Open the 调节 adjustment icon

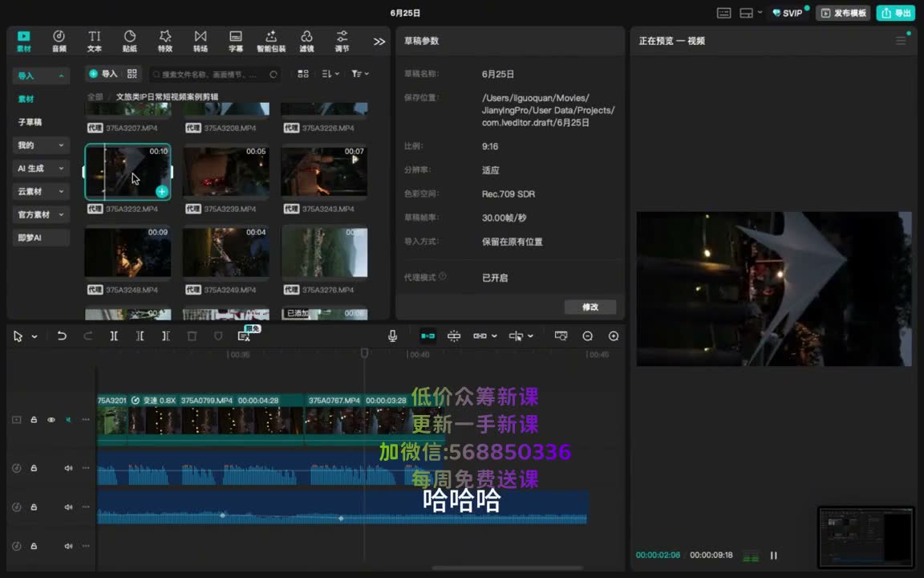click(342, 41)
